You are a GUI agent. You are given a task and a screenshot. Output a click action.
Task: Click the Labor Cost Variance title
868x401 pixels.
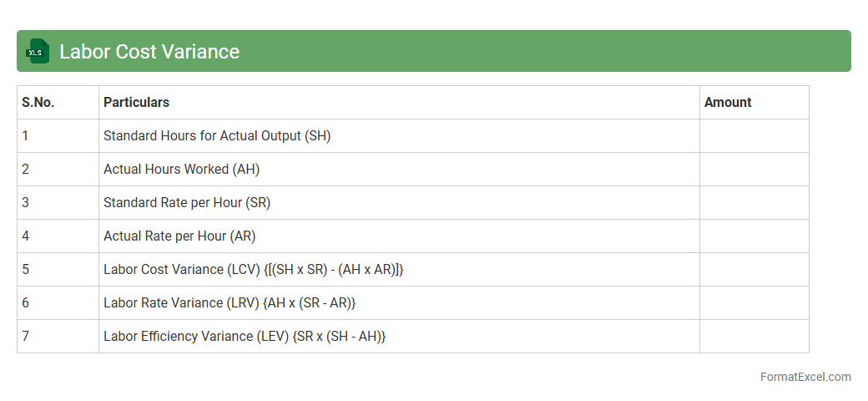tap(149, 52)
